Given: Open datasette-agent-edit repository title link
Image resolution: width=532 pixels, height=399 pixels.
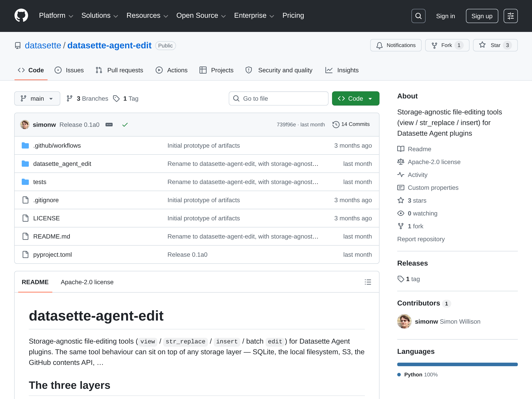Looking at the screenshot, I should tap(110, 45).
